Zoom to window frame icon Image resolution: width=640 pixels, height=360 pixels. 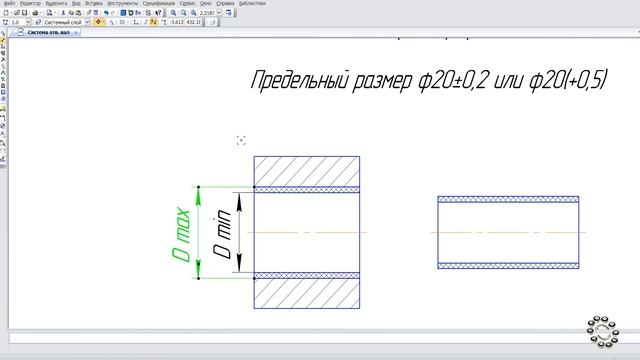point(183,13)
